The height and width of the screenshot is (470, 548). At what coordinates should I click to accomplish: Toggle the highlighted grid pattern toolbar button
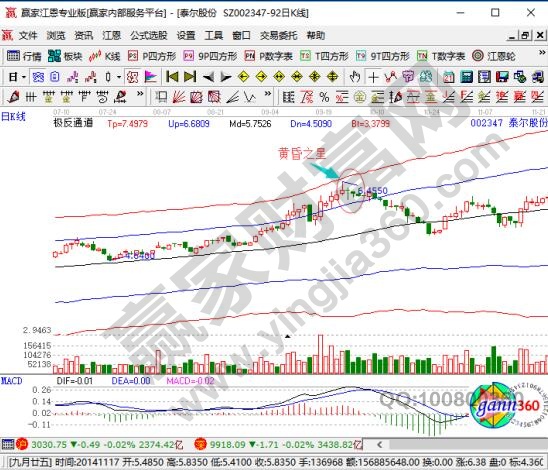tap(38, 77)
